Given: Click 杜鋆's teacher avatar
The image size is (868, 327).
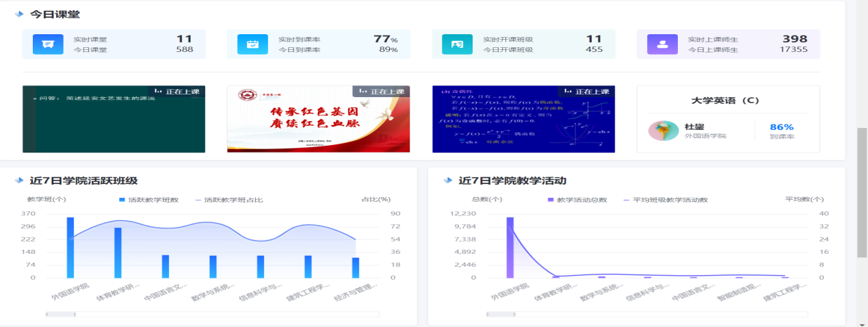Looking at the screenshot, I should coord(663,131).
